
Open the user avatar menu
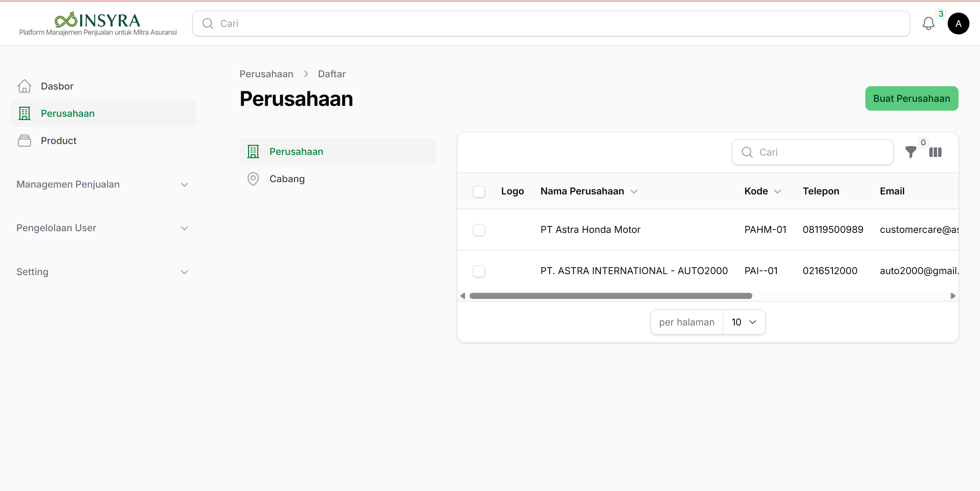958,23
